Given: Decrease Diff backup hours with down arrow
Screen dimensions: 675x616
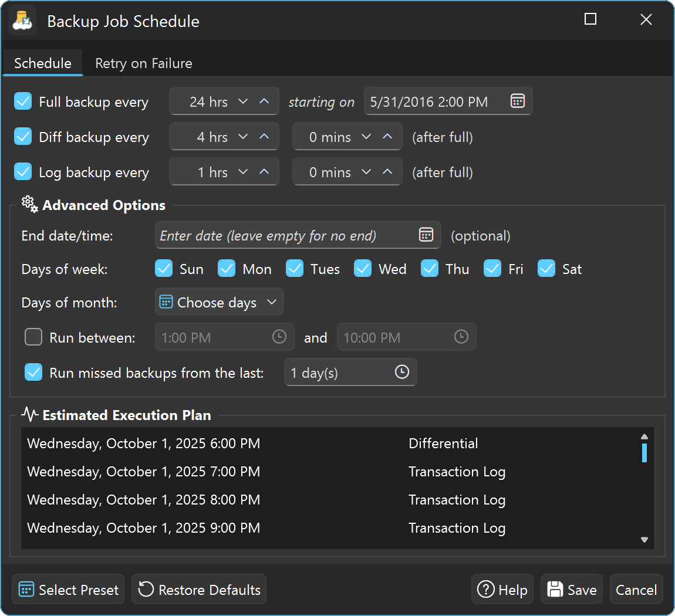Looking at the screenshot, I should tap(243, 137).
